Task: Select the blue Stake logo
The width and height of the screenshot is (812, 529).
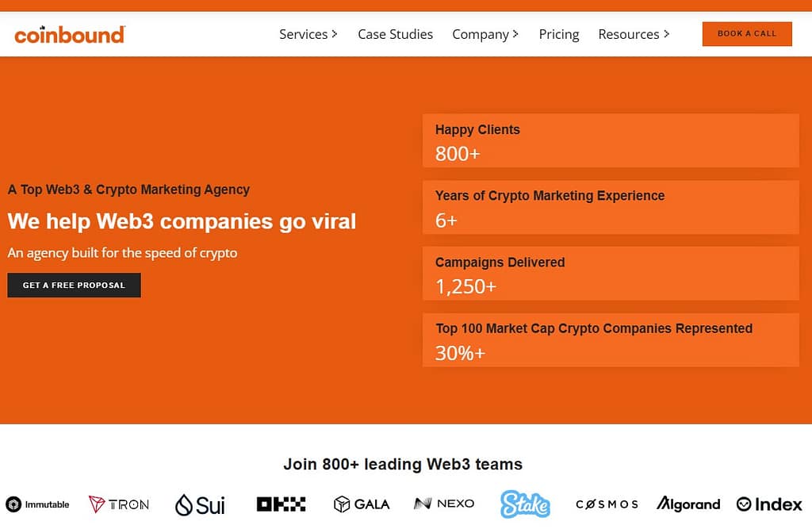Action: (x=525, y=504)
